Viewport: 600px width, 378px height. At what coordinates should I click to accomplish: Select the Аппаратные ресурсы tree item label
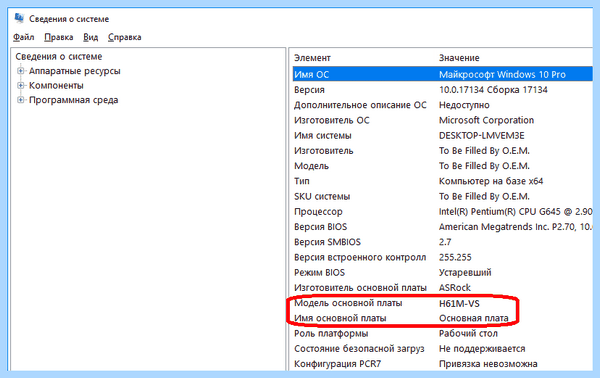point(75,71)
